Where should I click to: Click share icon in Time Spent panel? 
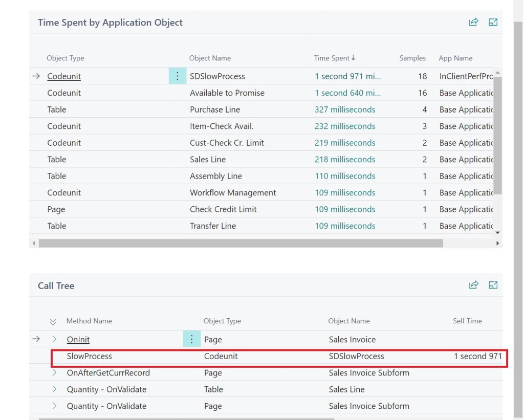pos(473,22)
